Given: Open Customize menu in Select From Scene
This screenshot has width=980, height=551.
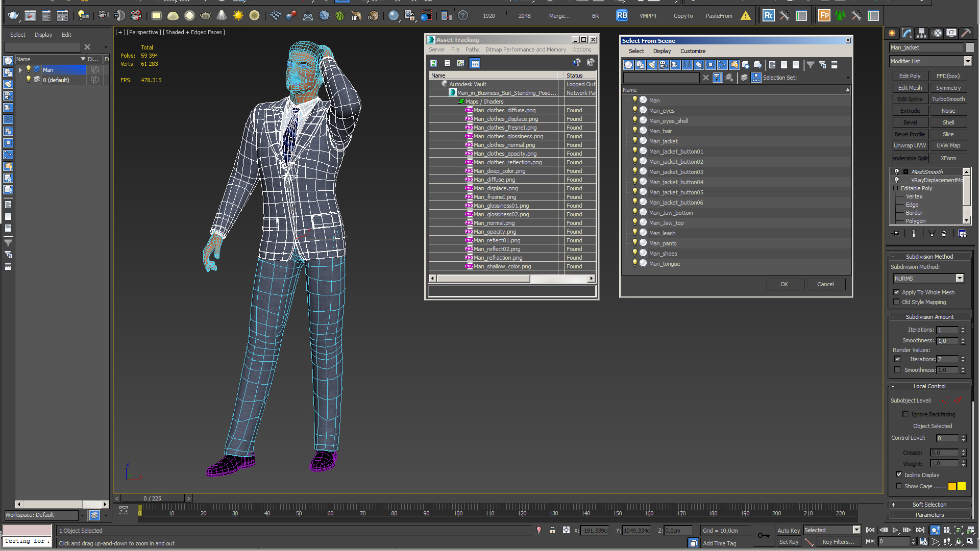Looking at the screenshot, I should coord(693,51).
